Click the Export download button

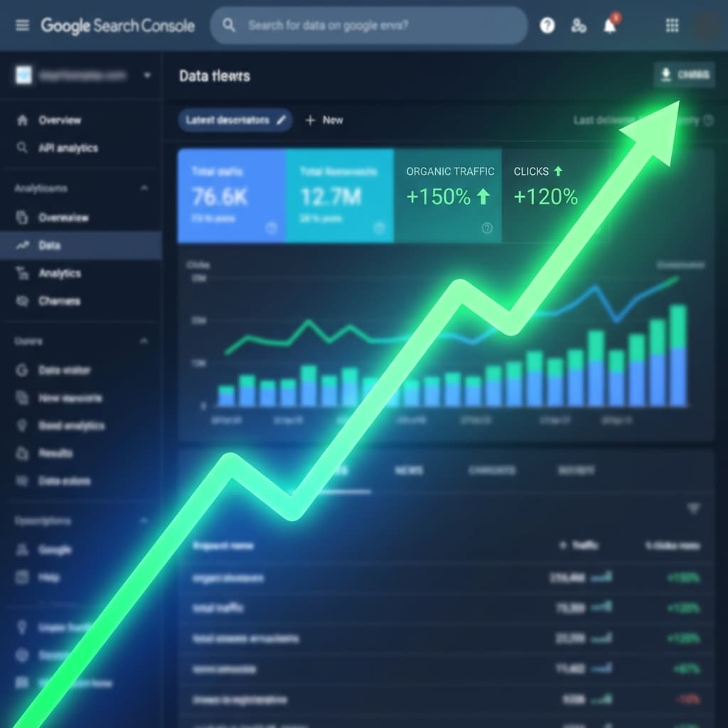(x=684, y=75)
